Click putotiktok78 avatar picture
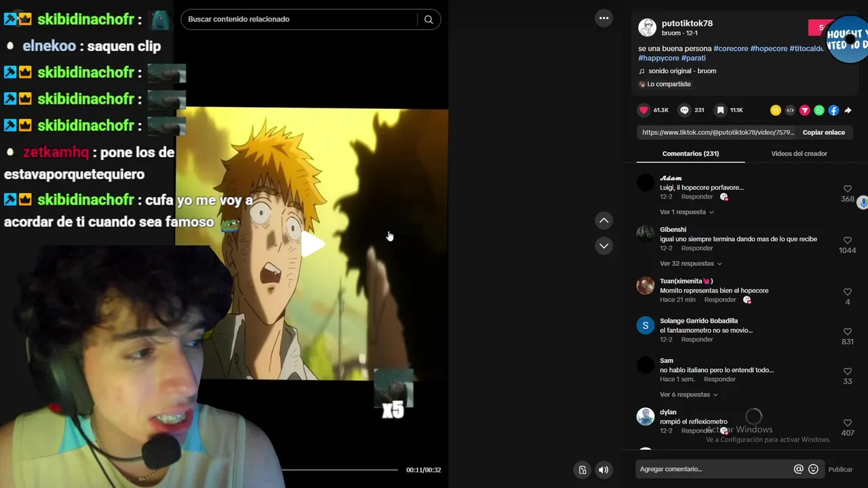Image resolution: width=868 pixels, height=488 pixels. click(x=647, y=28)
